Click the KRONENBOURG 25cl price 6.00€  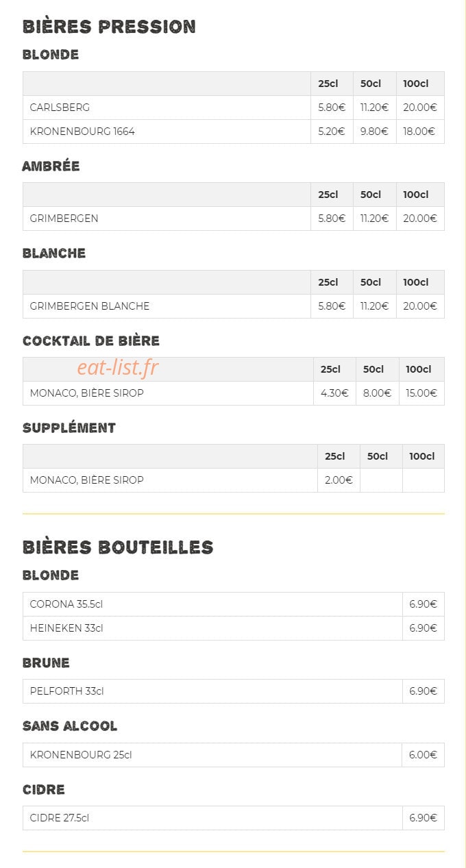point(423,755)
